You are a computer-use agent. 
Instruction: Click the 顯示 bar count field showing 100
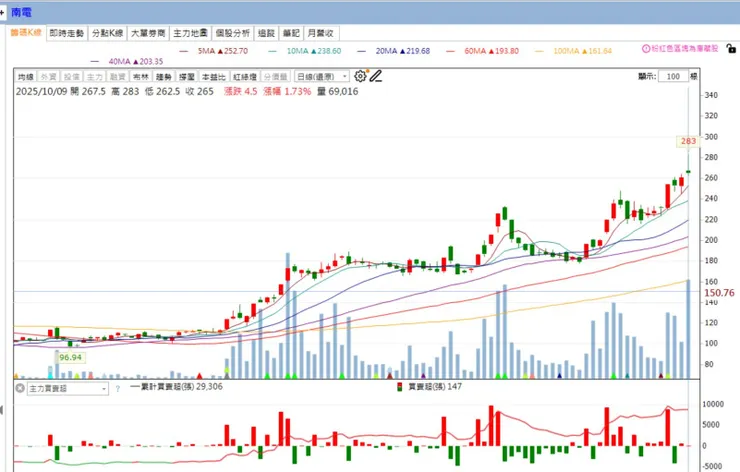673,76
